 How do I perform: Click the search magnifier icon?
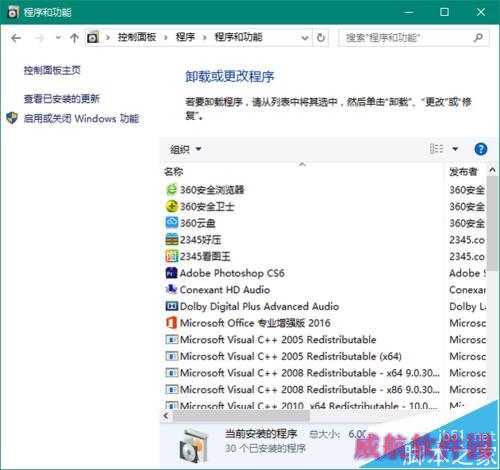pos(478,38)
